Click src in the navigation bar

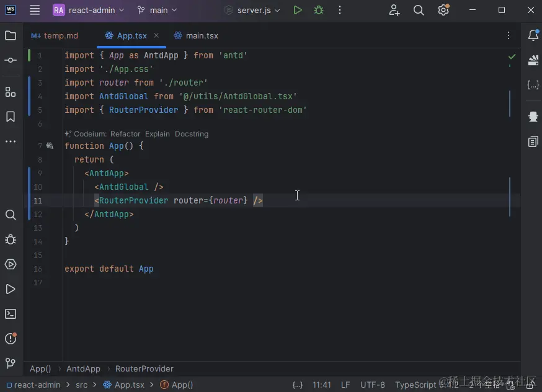coord(82,385)
